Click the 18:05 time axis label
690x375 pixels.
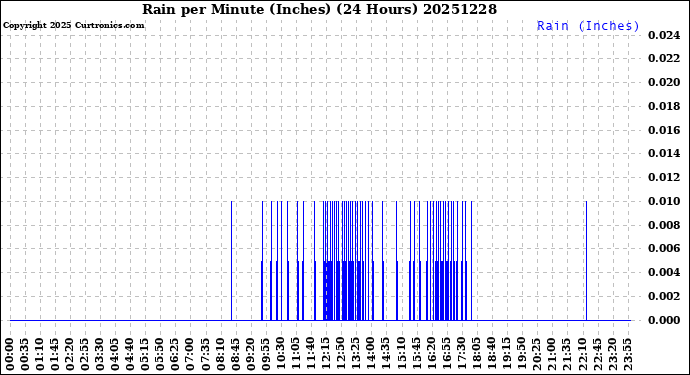tap(477, 355)
